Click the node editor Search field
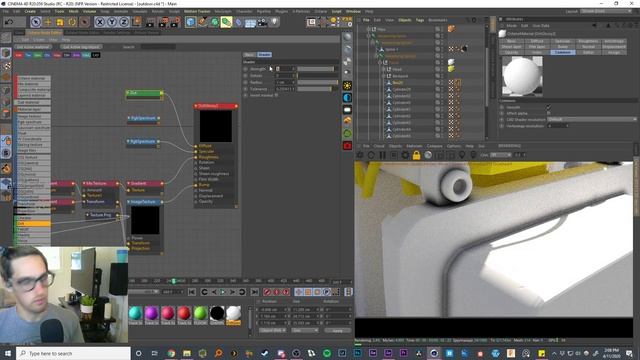Viewport: 640px width, 360px height. pyautogui.click(x=158, y=47)
